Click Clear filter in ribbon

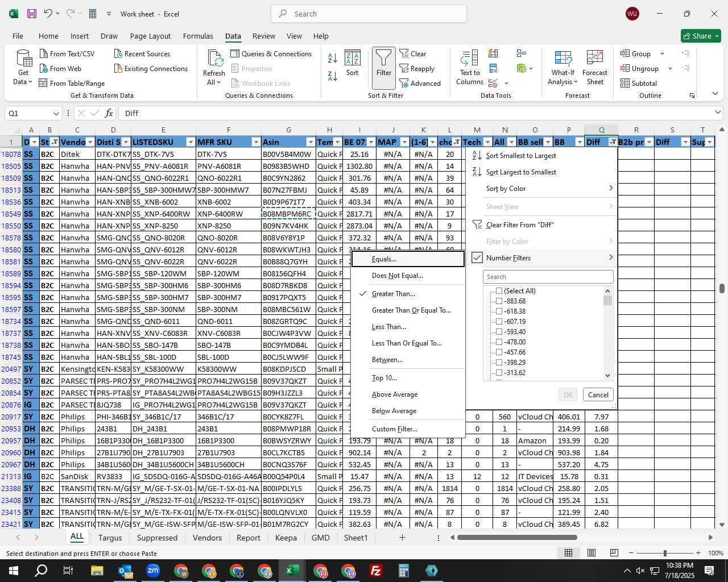413,53
